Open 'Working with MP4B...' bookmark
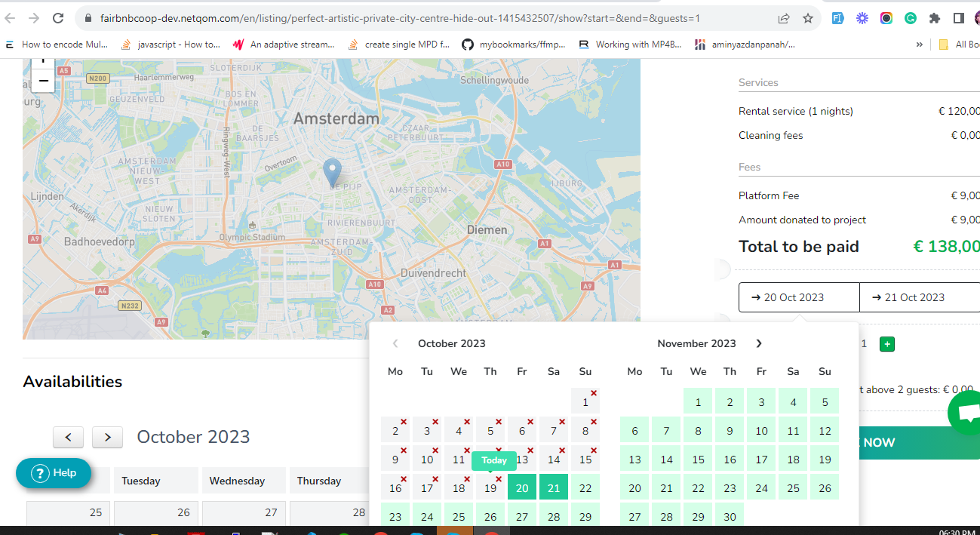980x535 pixels. click(x=629, y=45)
